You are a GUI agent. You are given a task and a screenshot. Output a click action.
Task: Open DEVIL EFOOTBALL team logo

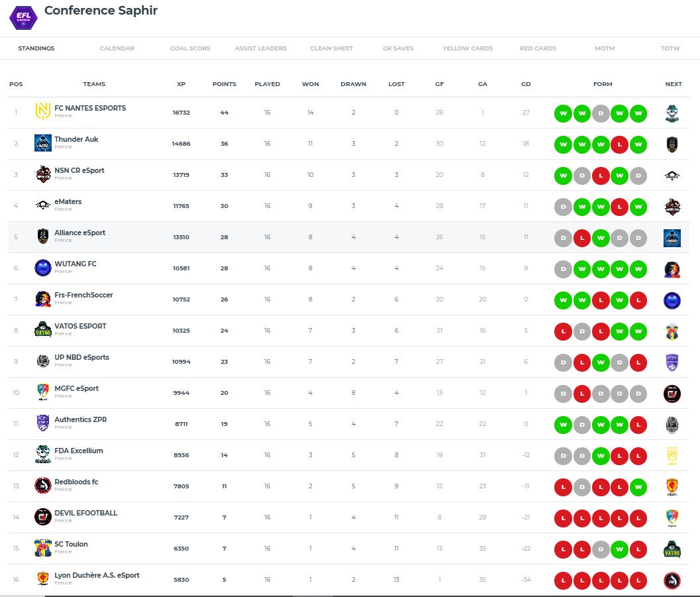(x=43, y=517)
